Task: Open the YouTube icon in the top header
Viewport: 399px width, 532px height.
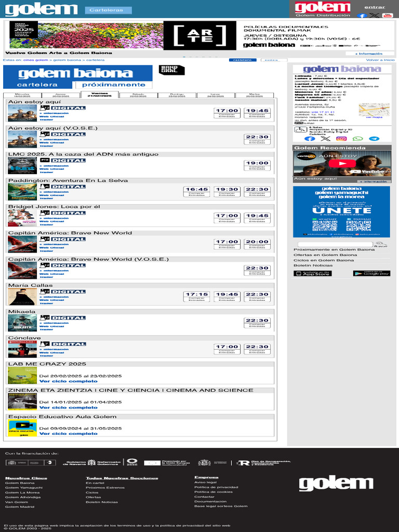Action: point(387,16)
